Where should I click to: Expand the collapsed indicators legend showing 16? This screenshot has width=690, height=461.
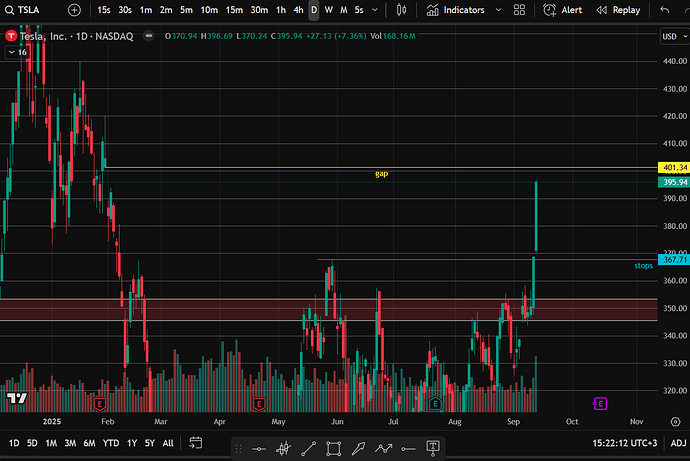[16, 51]
